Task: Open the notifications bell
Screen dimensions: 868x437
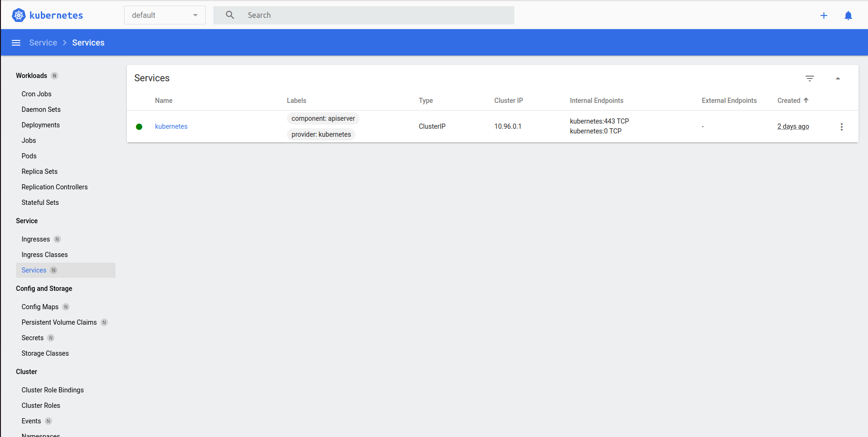Action: [x=848, y=15]
